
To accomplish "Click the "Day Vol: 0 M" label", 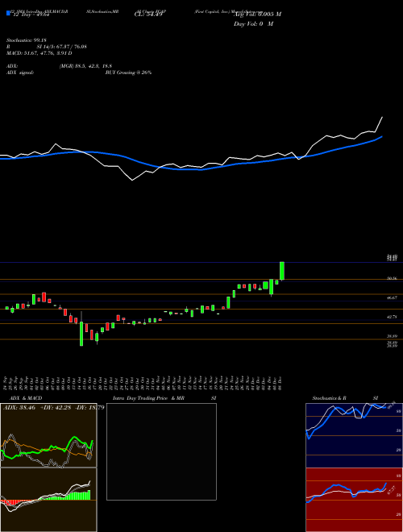I will point(253,23).
